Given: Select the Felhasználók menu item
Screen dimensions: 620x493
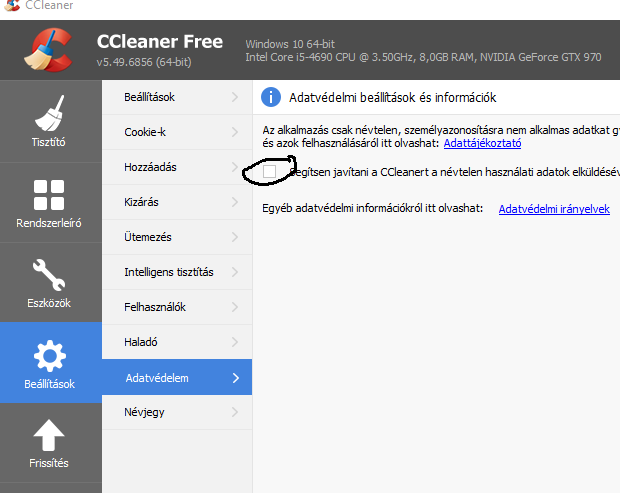Looking at the screenshot, I should [177, 307].
